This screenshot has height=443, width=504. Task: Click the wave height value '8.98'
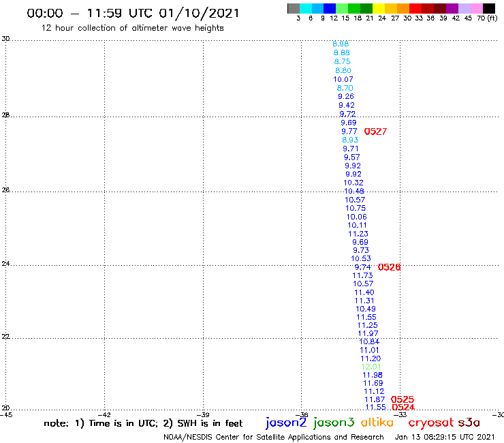341,44
